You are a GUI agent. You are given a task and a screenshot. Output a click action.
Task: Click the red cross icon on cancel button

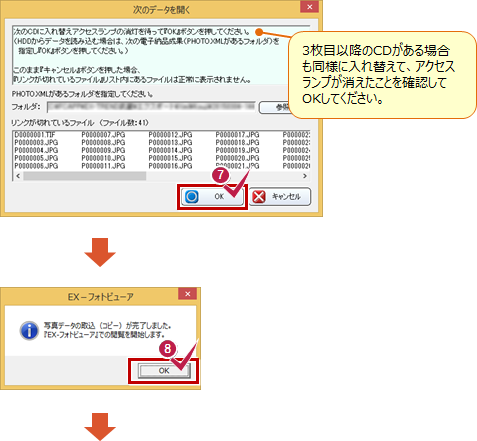point(259,197)
